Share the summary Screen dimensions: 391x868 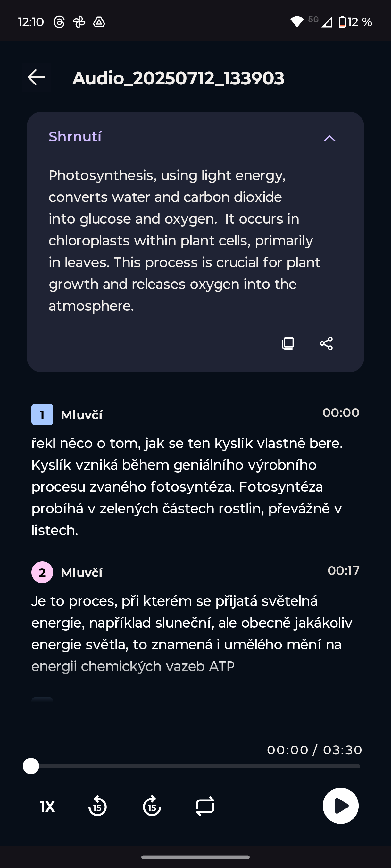click(x=326, y=343)
